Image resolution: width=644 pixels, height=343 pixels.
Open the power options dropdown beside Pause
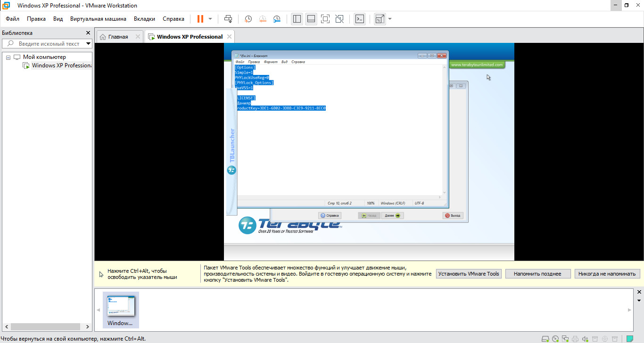(210, 19)
